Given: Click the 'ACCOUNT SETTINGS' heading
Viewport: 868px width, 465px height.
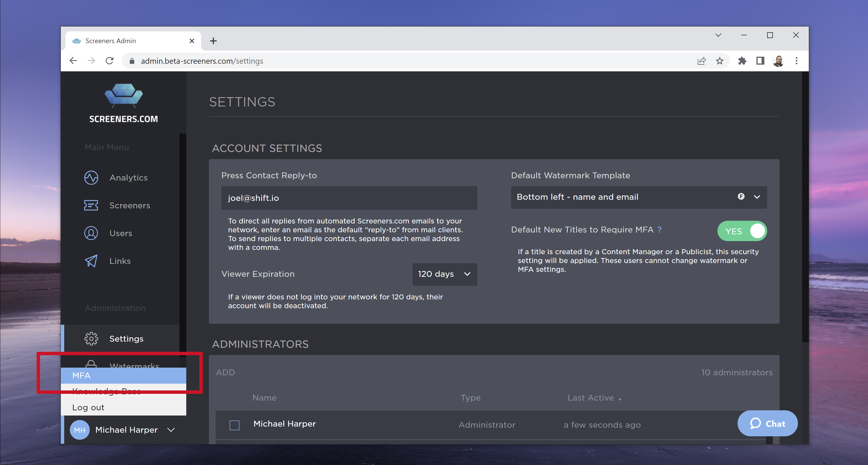Looking at the screenshot, I should tap(267, 148).
